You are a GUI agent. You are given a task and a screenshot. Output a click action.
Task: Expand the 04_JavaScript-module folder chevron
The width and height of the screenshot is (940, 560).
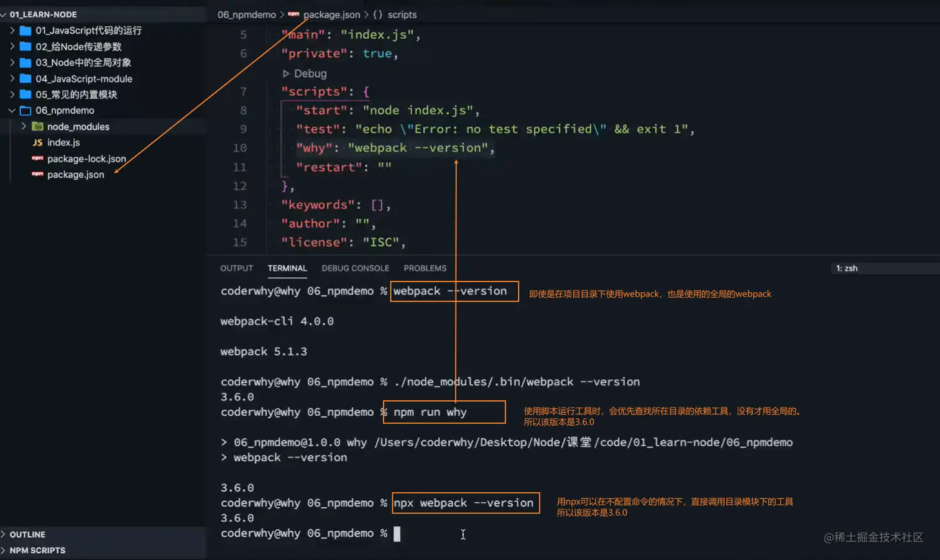point(12,78)
